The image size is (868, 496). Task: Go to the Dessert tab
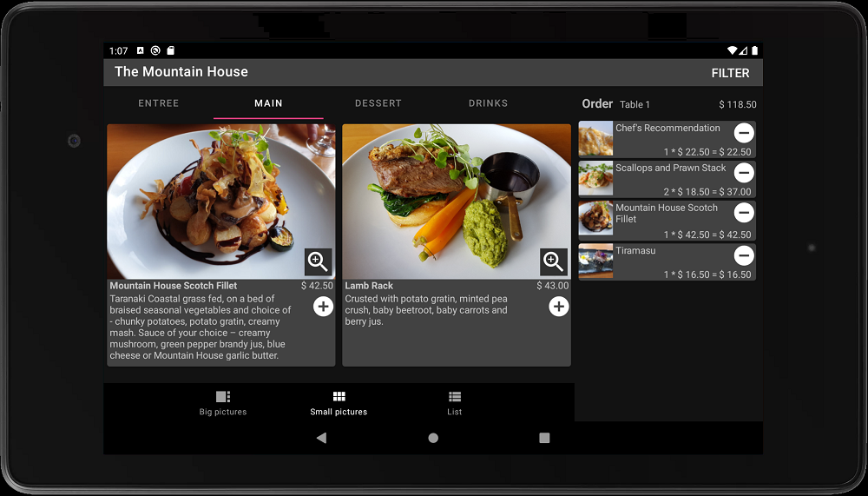tap(378, 103)
